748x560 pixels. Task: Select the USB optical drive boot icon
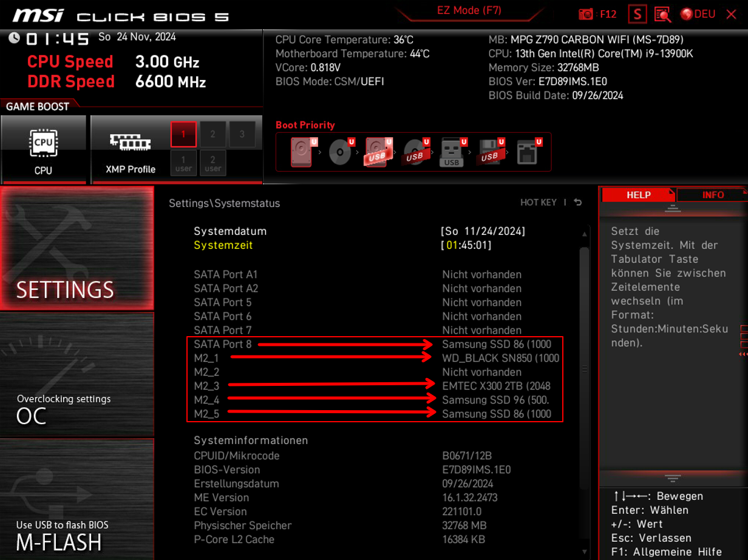416,152
